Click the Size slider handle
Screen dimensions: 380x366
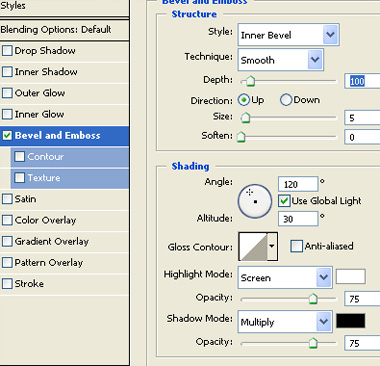pyautogui.click(x=245, y=117)
